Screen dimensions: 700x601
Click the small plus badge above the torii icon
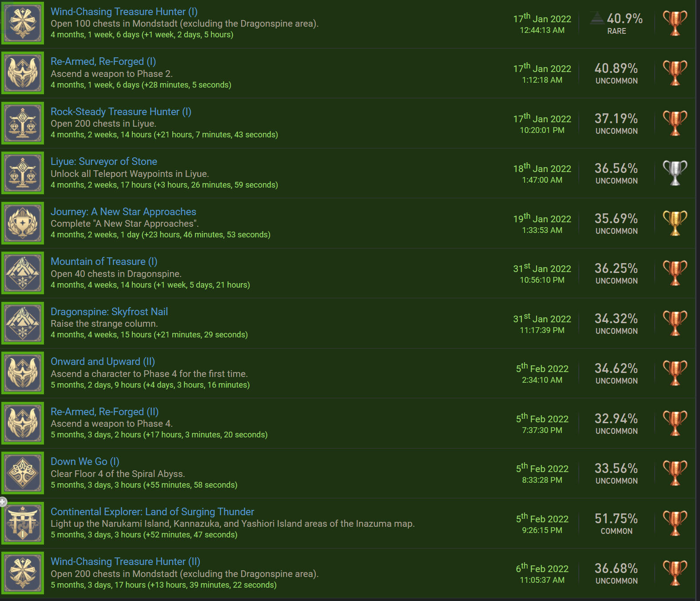click(3, 502)
